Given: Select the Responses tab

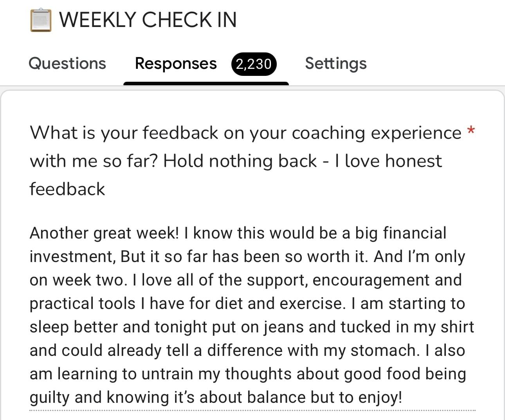Looking at the screenshot, I should (175, 63).
